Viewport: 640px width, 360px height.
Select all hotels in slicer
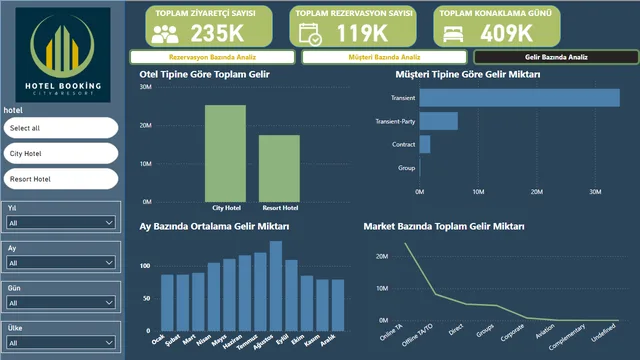[61, 128]
